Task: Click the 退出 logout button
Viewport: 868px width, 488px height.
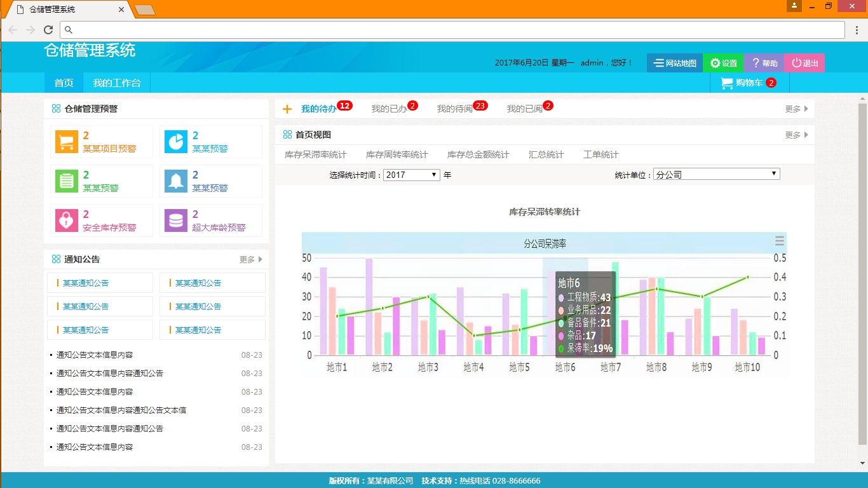Action: point(804,63)
